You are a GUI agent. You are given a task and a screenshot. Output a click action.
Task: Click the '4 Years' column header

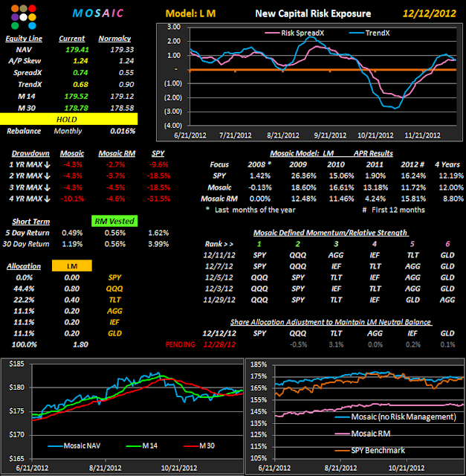(x=447, y=165)
